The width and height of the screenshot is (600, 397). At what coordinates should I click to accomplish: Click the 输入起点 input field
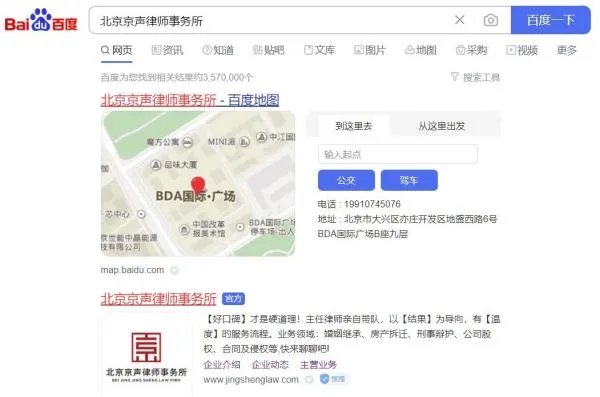[398, 154]
